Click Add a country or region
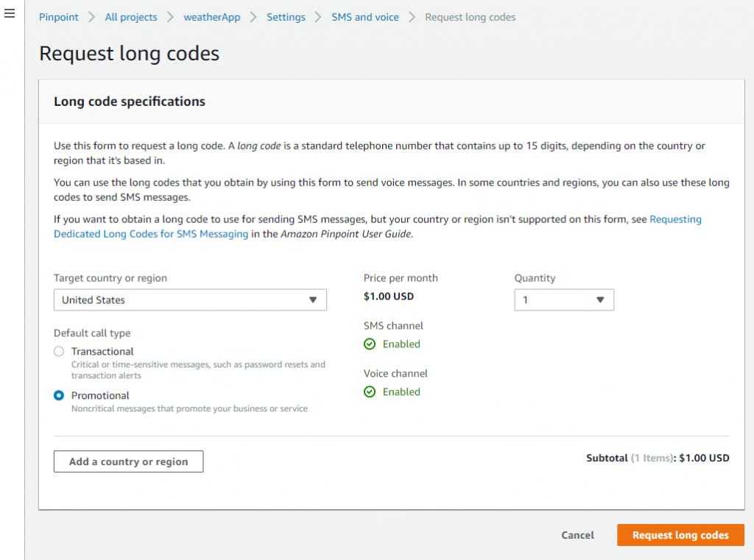The height and width of the screenshot is (560, 754). pos(128,461)
